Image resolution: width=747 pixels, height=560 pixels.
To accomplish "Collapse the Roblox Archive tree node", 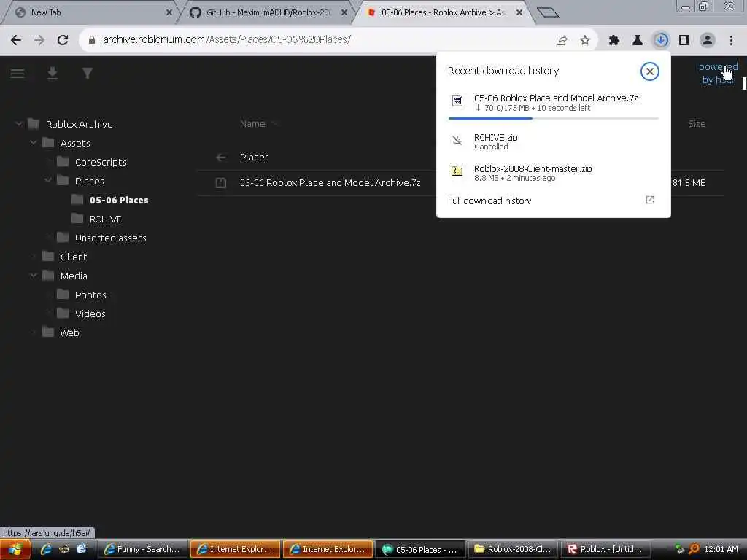I will 18,124.
